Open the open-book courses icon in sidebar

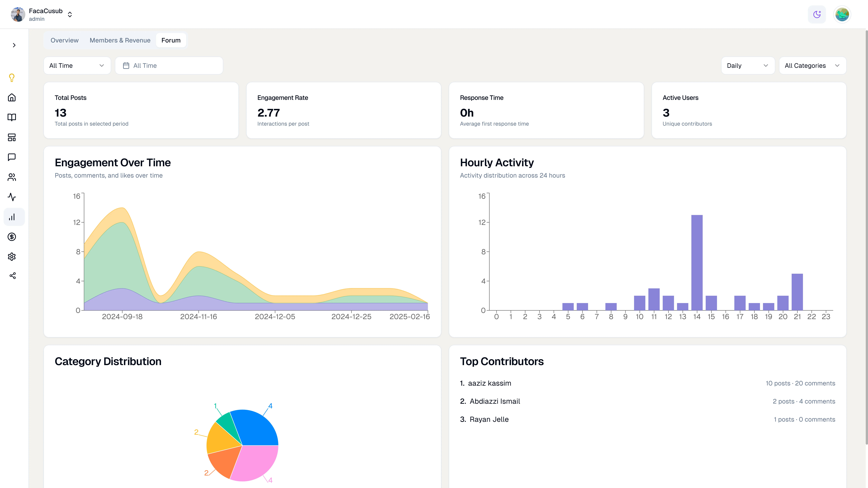click(x=12, y=117)
